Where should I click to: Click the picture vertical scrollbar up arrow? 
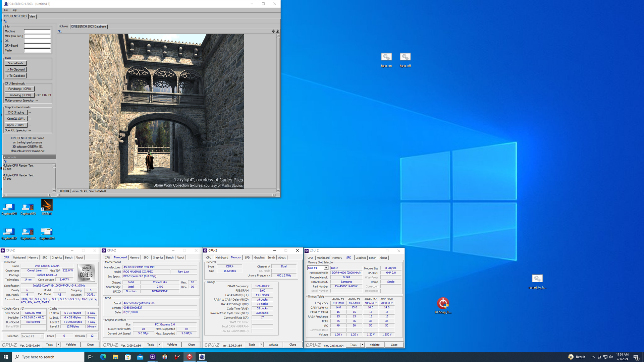[x=278, y=36]
